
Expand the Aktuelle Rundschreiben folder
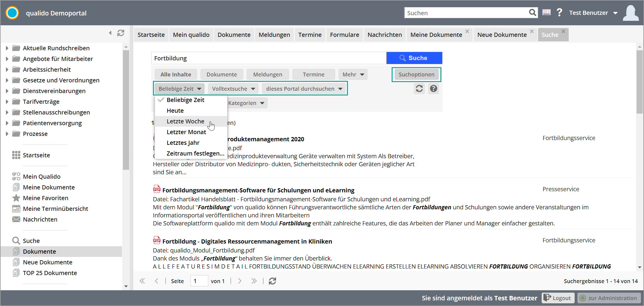7,48
